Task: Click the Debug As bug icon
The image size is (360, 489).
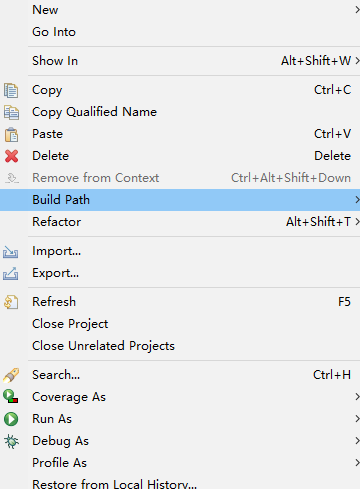Action: click(11, 441)
